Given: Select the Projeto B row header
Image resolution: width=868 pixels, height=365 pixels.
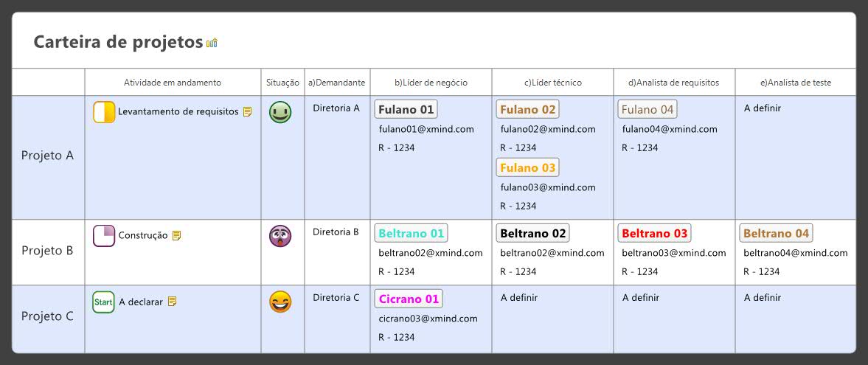Looking at the screenshot, I should click(48, 251).
